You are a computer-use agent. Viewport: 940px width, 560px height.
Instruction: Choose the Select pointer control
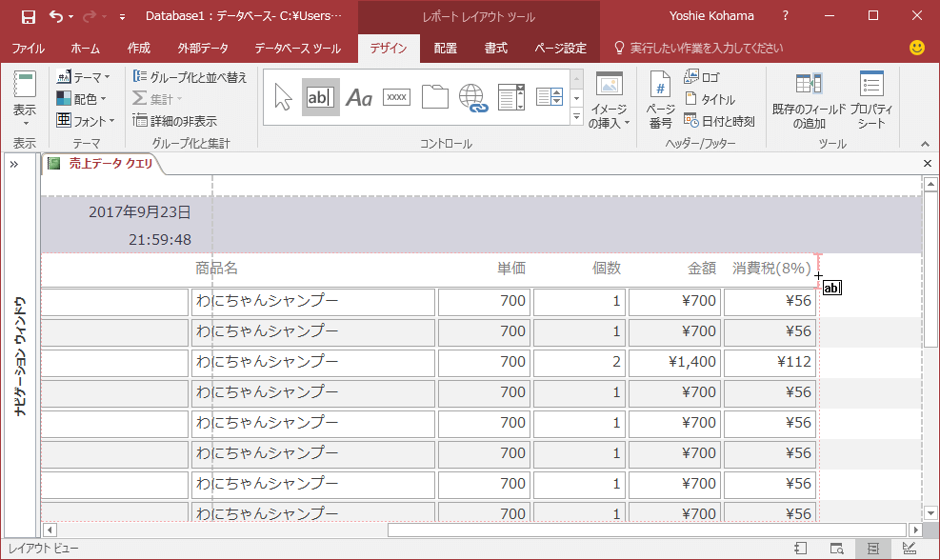pos(283,97)
